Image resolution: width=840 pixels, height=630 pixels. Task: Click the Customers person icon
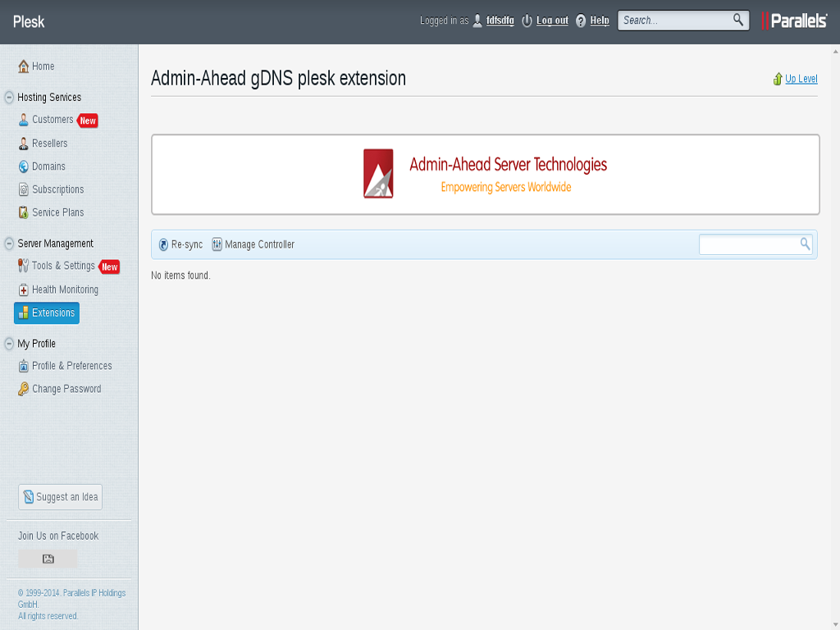(23, 120)
